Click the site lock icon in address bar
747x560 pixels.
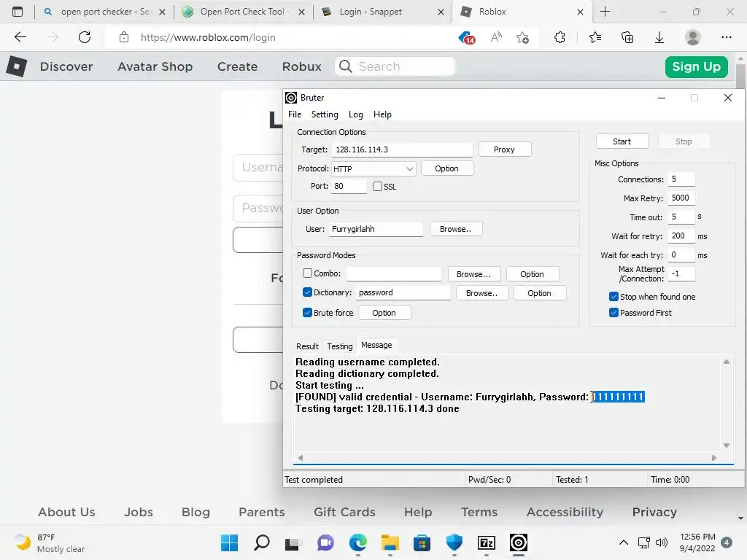124,37
